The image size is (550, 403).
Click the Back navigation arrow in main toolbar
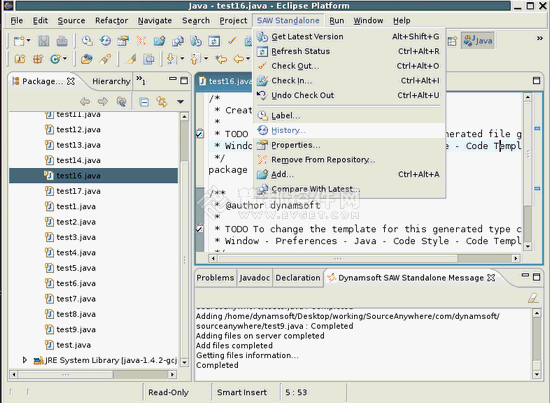pos(239,59)
